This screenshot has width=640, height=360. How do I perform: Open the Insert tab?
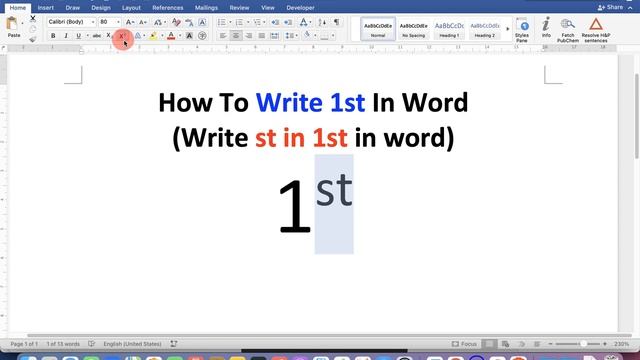point(46,8)
